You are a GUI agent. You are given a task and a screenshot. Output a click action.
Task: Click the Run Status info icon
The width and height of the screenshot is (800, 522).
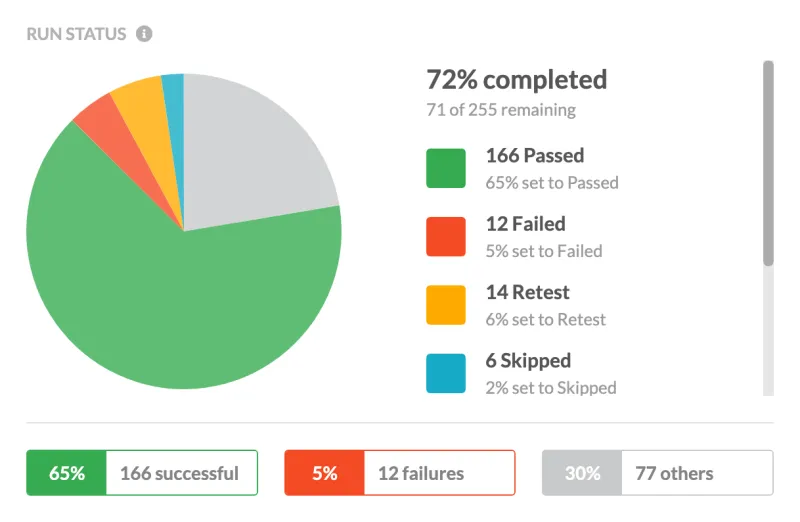144,34
